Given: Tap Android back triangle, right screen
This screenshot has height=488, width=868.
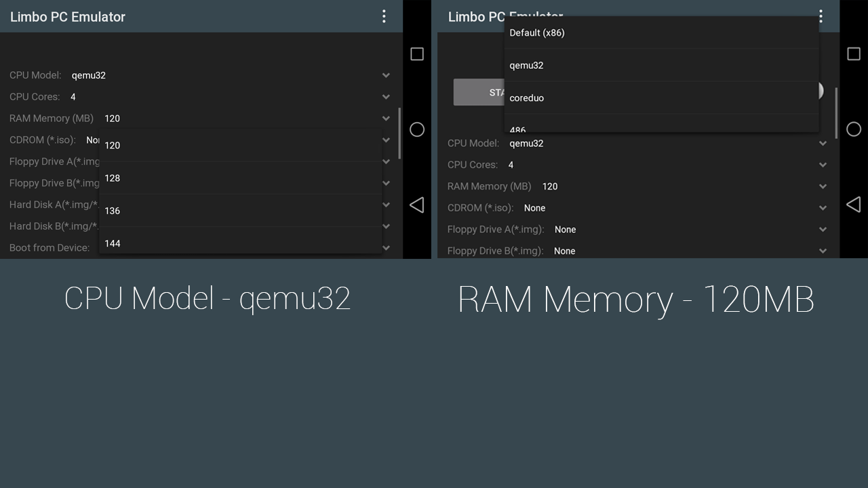Looking at the screenshot, I should point(853,205).
